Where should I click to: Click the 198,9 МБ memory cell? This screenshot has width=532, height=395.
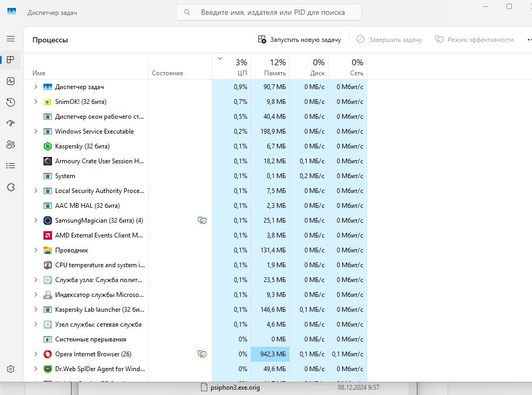270,131
